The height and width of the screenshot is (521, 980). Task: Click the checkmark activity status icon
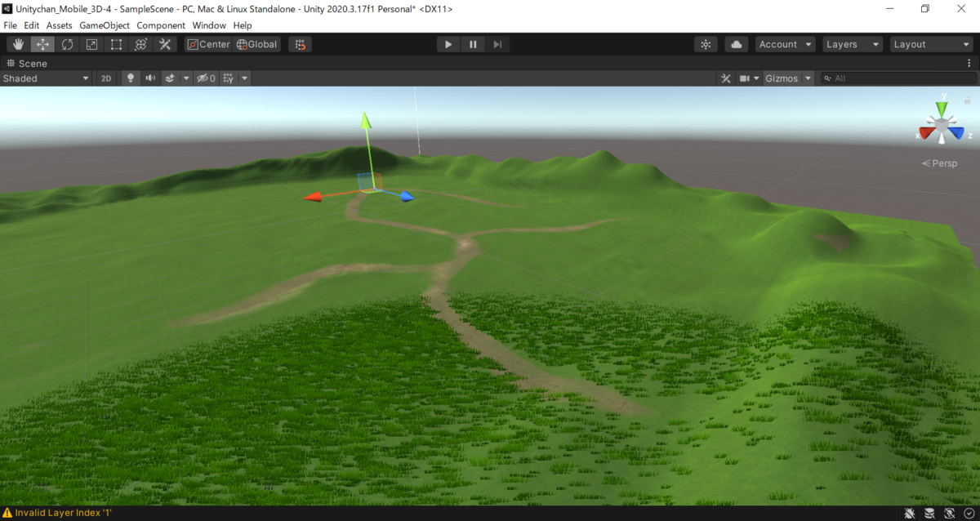969,513
